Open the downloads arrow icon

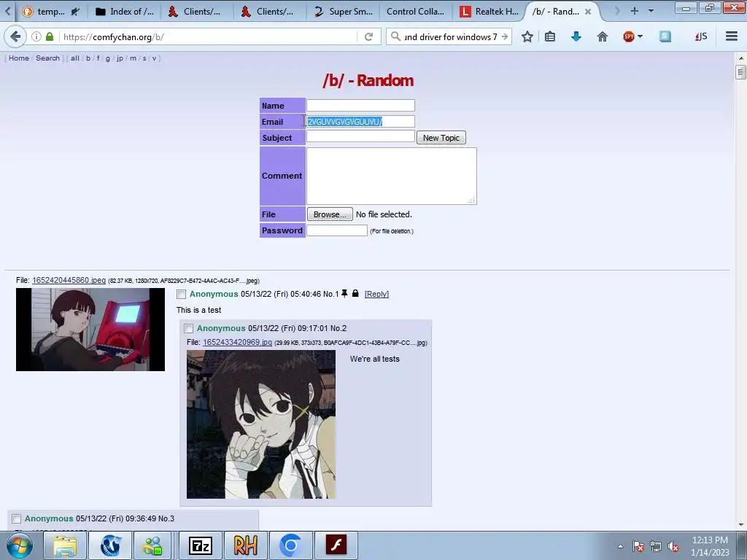point(576,36)
